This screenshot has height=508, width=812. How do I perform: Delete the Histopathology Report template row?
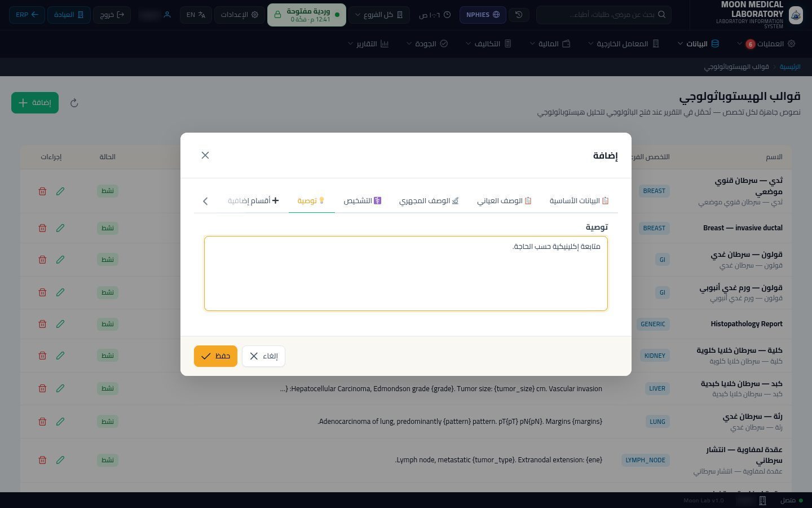[x=42, y=324]
